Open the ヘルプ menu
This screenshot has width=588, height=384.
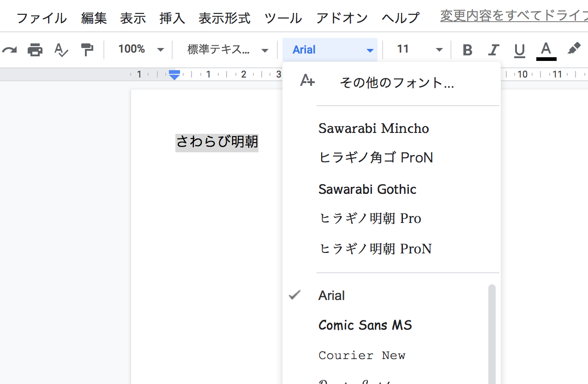401,18
